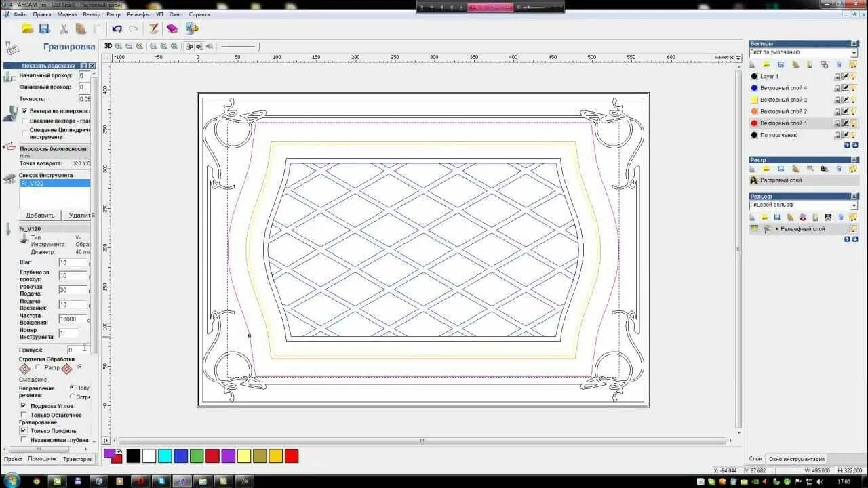
Task: Open the УП menu
Action: click(x=159, y=14)
